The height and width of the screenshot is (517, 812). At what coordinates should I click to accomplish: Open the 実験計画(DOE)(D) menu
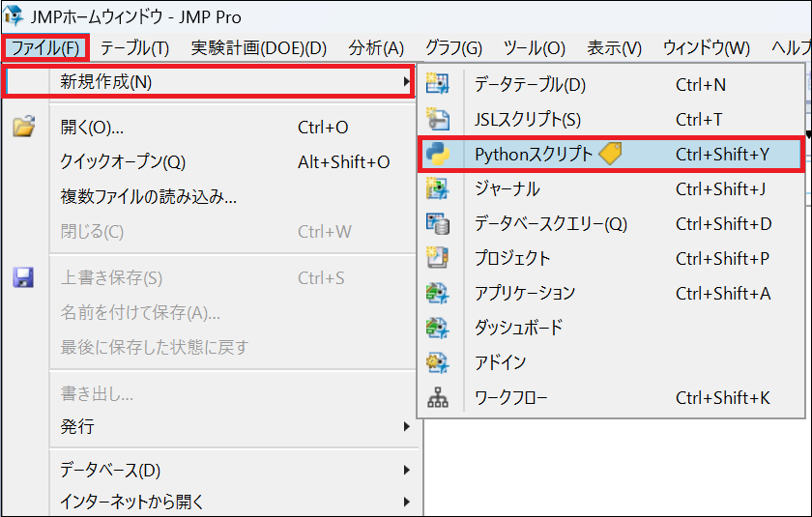click(x=259, y=47)
